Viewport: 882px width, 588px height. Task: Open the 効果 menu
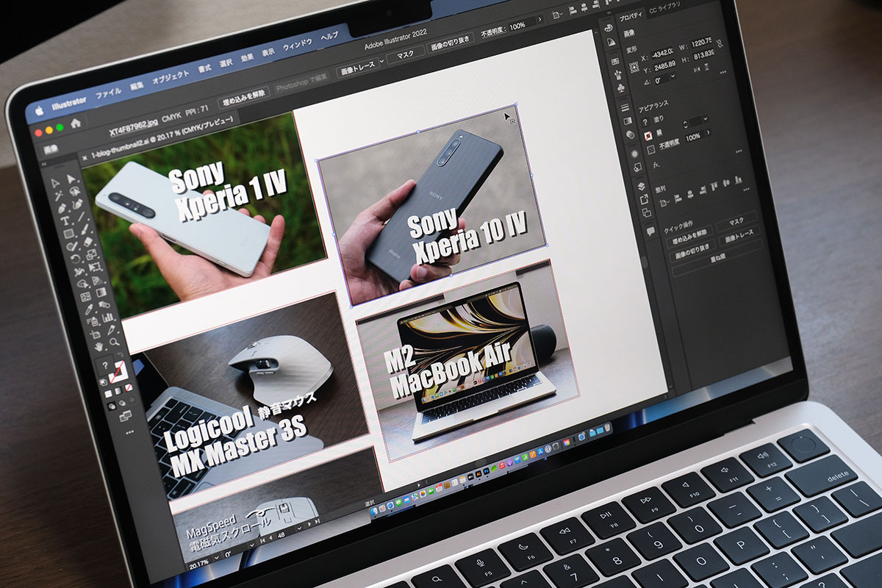(x=248, y=58)
